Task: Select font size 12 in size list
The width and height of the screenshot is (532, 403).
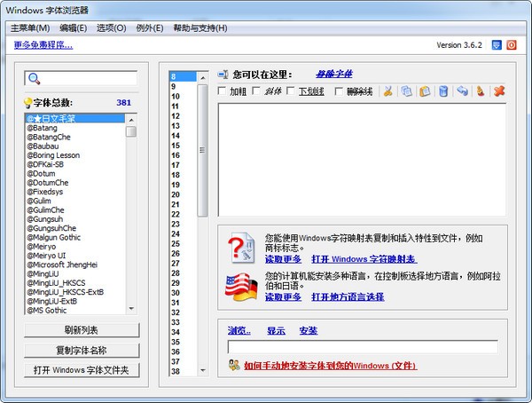Action: (x=183, y=116)
